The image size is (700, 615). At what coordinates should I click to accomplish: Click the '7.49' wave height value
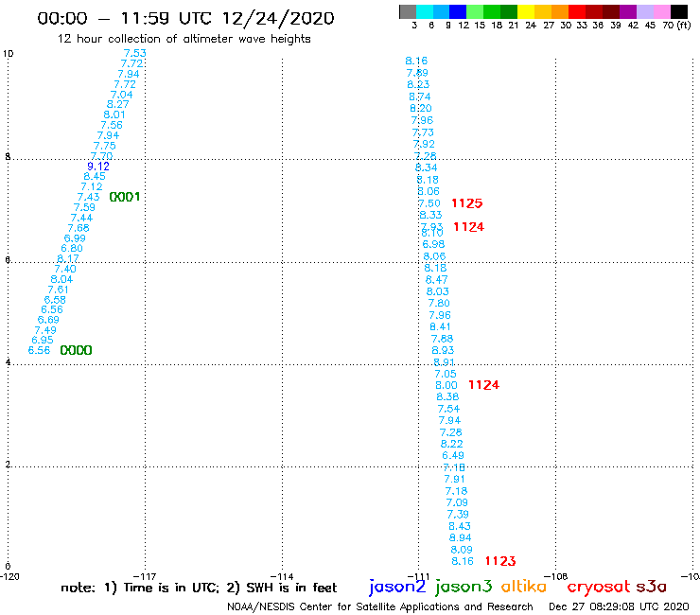45,330
